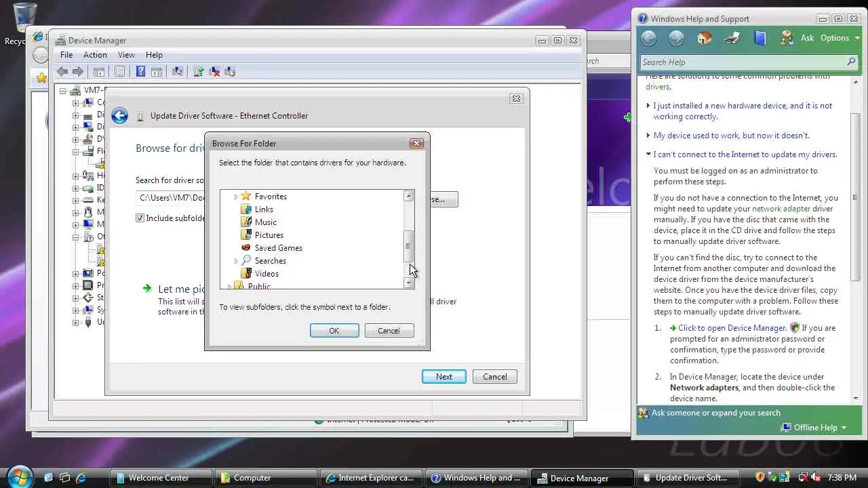Open Help and Support home page icon
The image size is (868, 488).
(x=705, y=38)
